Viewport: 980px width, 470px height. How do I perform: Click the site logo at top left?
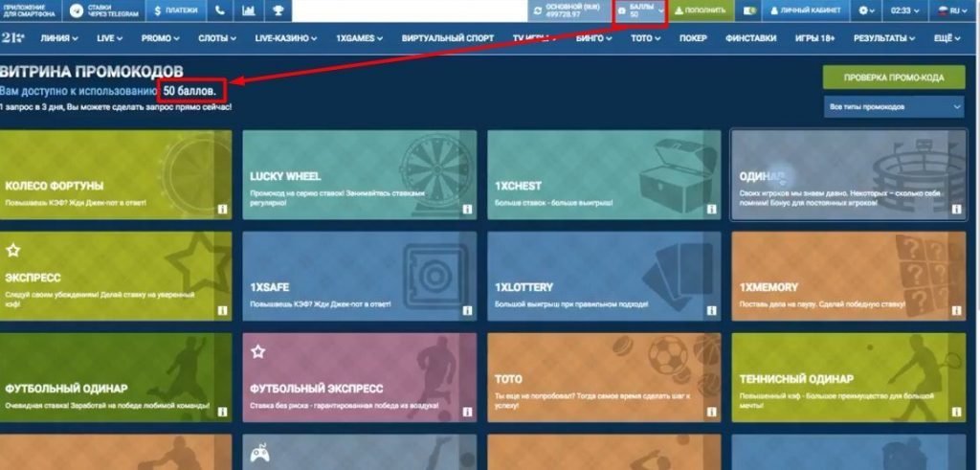point(13,37)
